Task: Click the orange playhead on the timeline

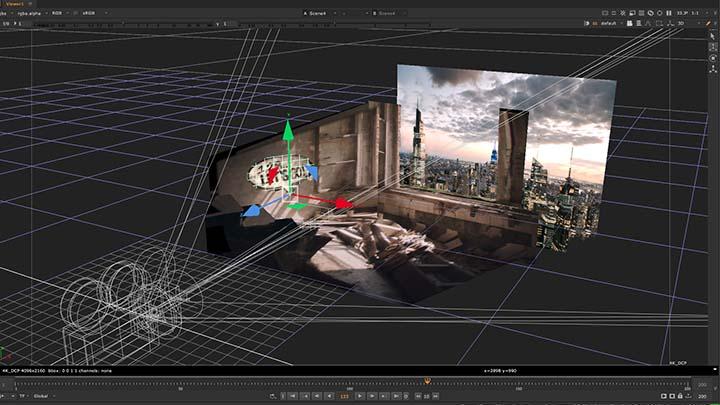Action: click(427, 381)
